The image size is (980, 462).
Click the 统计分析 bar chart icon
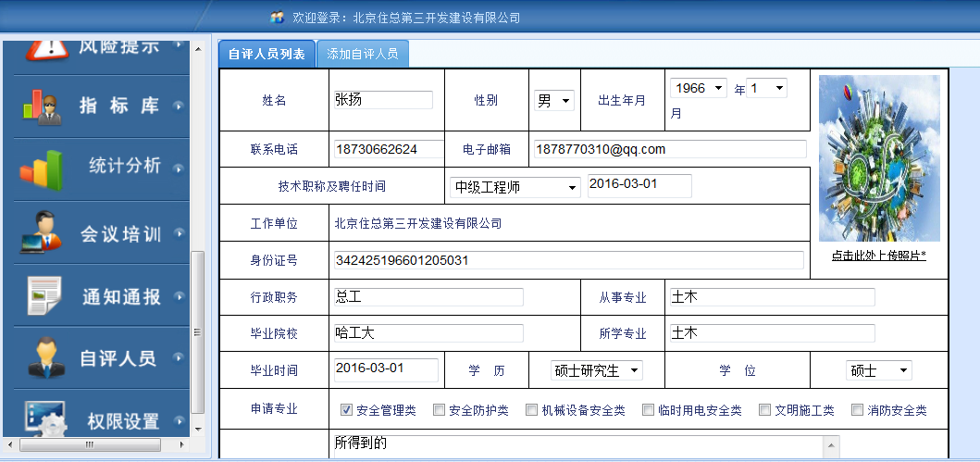pyautogui.click(x=41, y=169)
